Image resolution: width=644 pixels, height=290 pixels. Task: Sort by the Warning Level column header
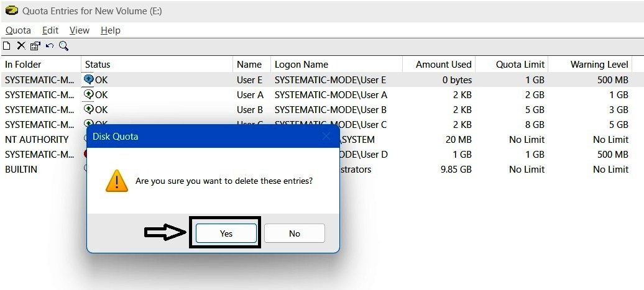(x=590, y=65)
